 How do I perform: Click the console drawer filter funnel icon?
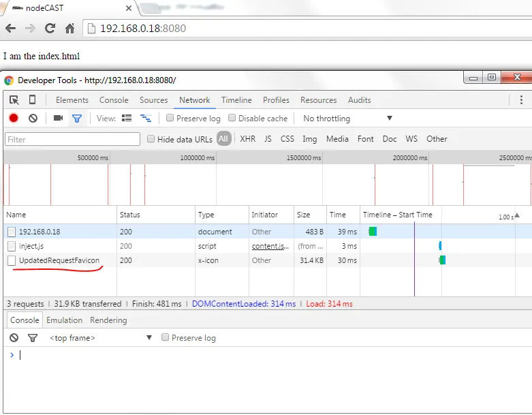(x=33, y=337)
